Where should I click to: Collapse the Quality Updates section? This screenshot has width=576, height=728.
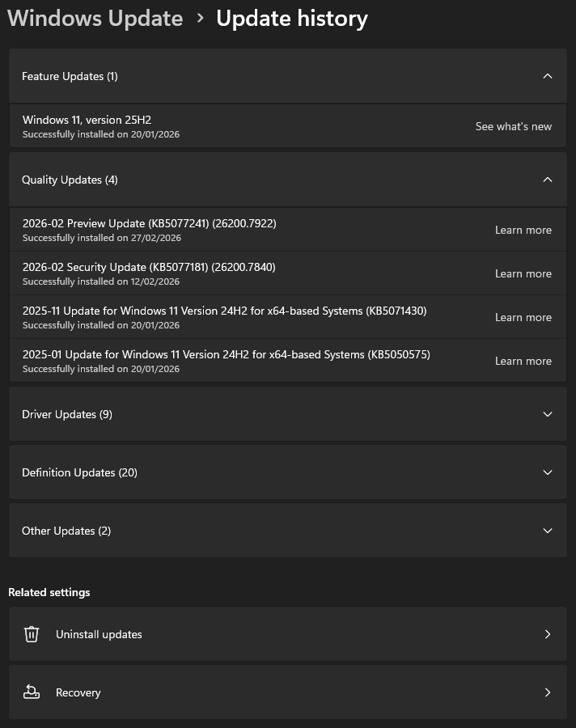click(547, 180)
